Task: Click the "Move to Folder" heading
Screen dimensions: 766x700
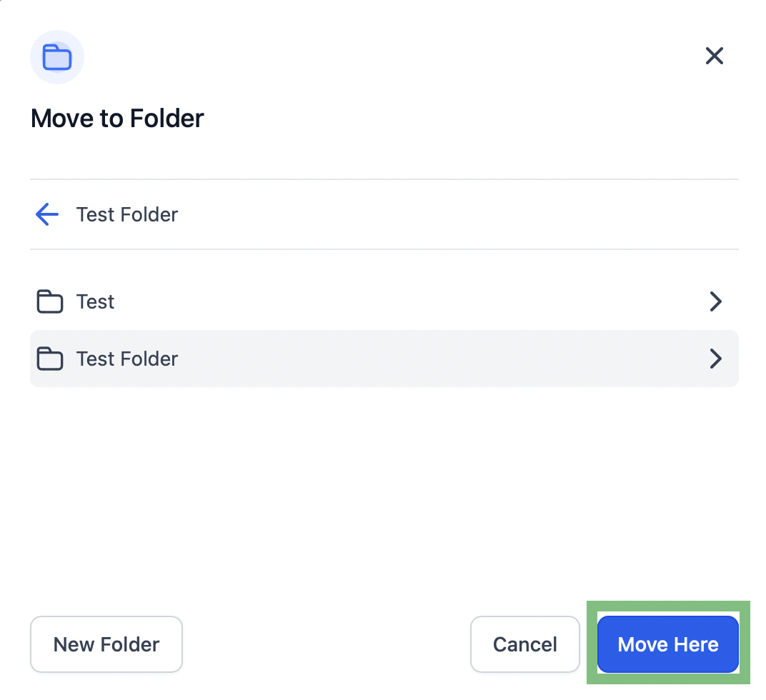Action: pos(117,119)
